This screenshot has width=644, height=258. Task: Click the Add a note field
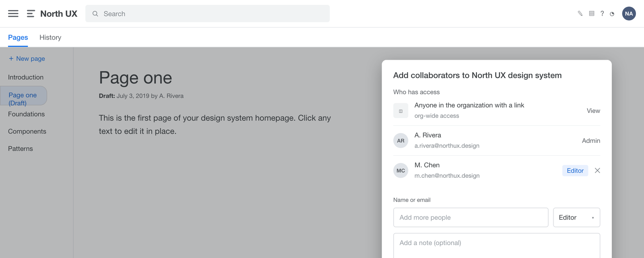click(497, 245)
